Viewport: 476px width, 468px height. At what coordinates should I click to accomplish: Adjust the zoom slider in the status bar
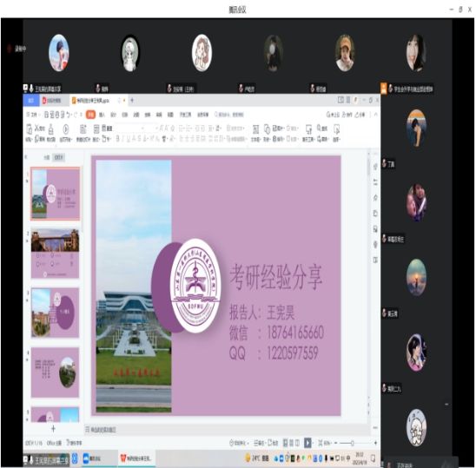click(352, 443)
